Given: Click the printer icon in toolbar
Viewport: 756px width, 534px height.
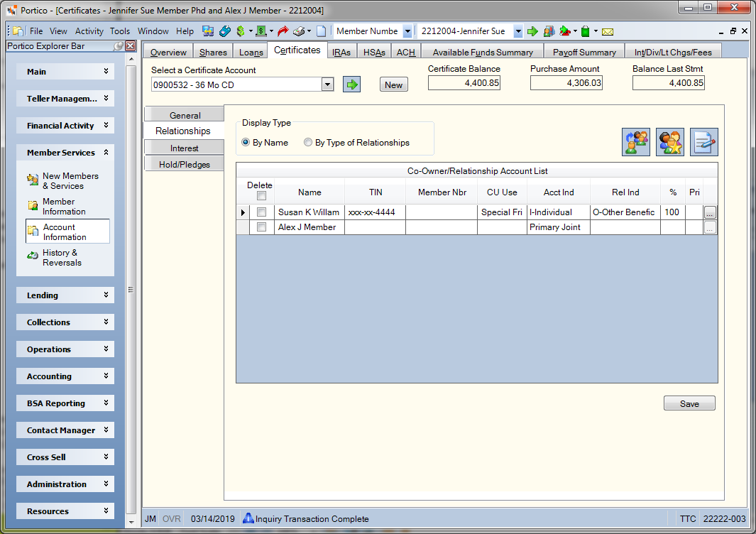Looking at the screenshot, I should coord(300,31).
